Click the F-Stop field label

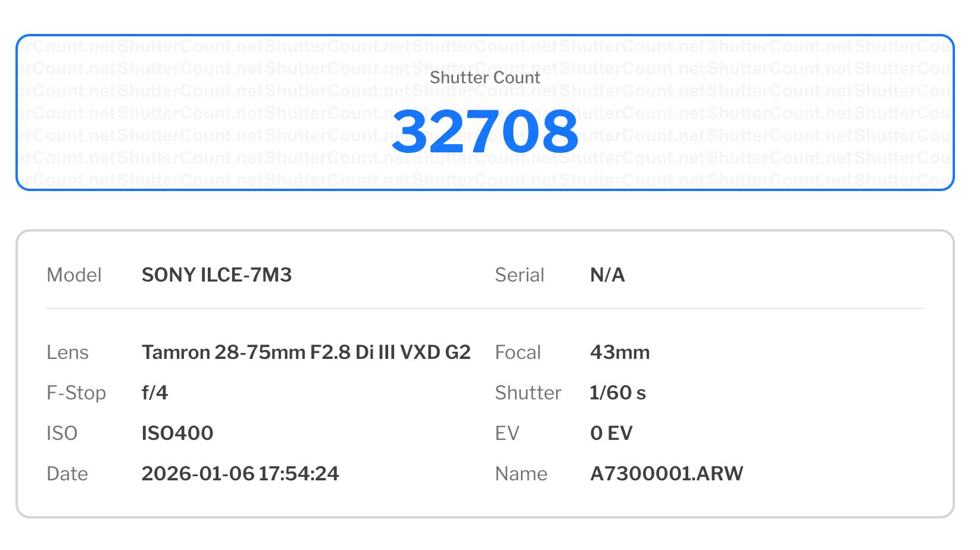pyautogui.click(x=76, y=393)
